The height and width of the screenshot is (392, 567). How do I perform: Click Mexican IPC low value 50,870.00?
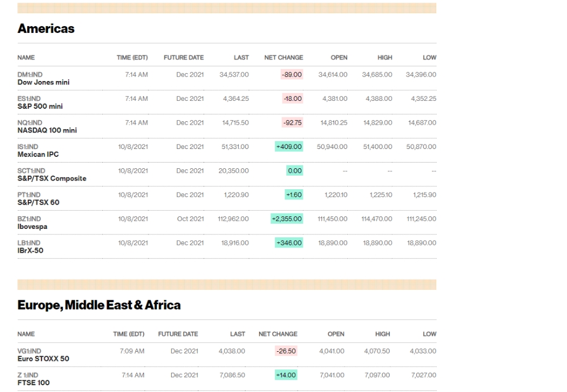click(x=421, y=147)
